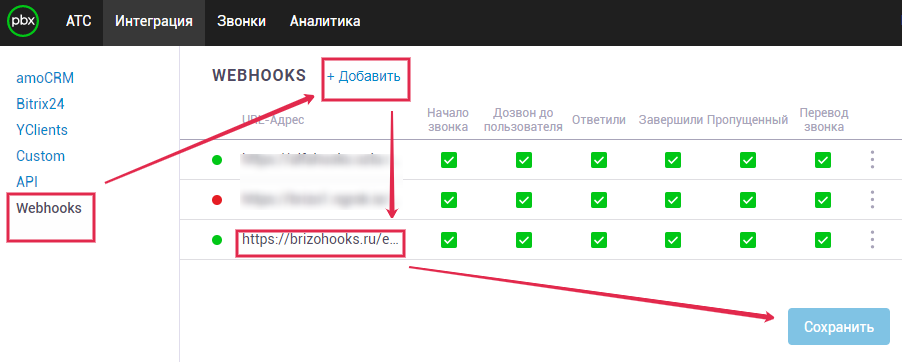902x362 pixels.
Task: Toggle Начало звонка checkbox in brizohooks row
Action: pos(449,239)
